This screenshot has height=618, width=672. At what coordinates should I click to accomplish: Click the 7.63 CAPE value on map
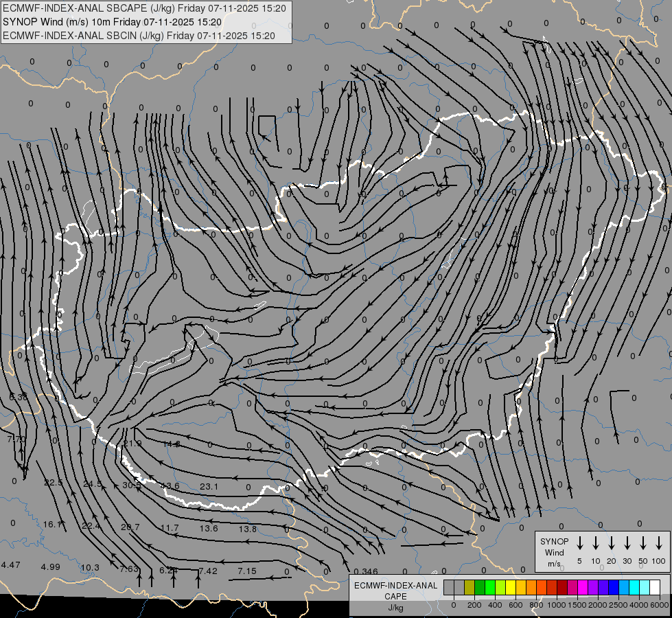click(x=129, y=569)
